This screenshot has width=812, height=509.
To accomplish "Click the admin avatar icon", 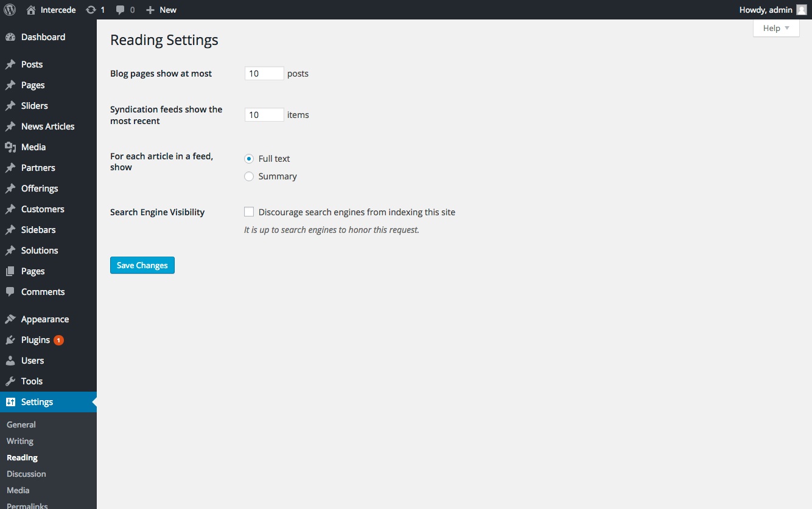I will pos(801,10).
